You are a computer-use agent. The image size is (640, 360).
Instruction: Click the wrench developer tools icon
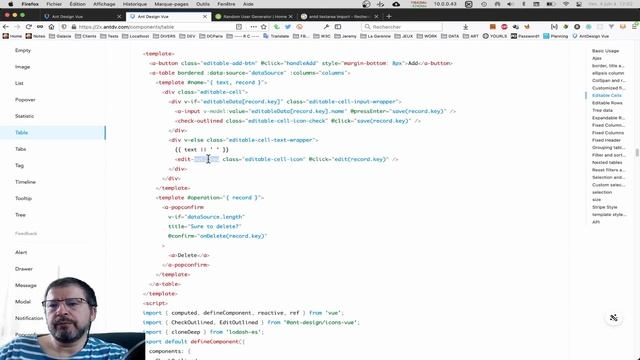(326, 27)
